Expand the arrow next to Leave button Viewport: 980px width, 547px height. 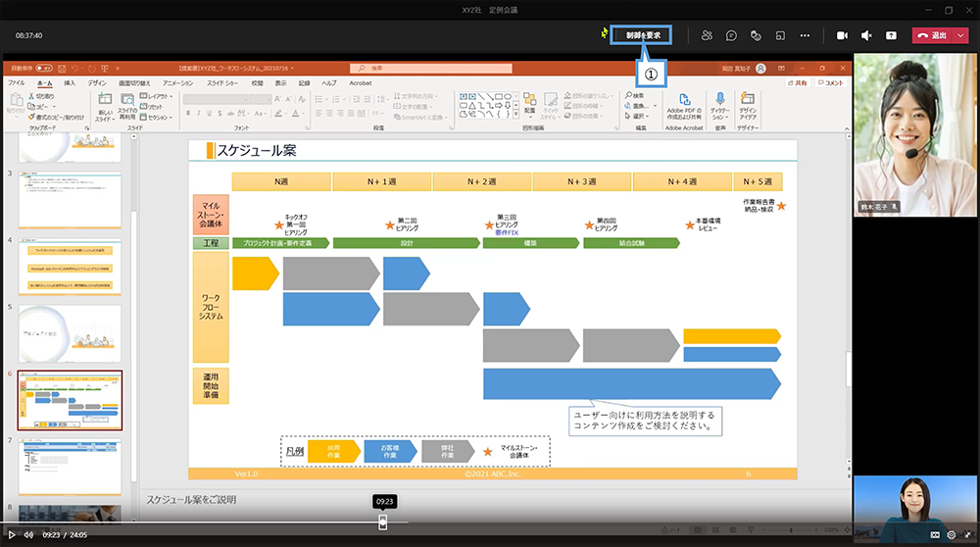coord(960,35)
